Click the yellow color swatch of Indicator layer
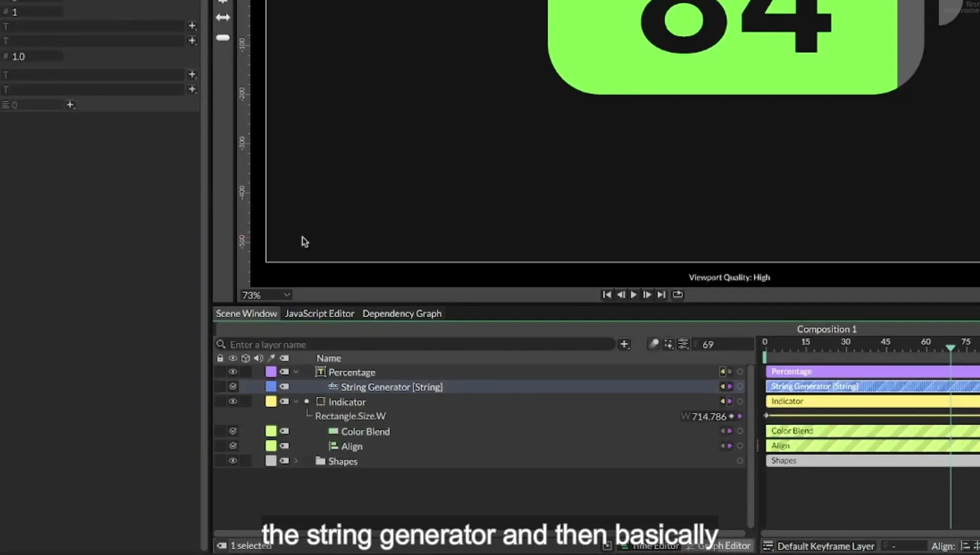The image size is (980, 555). click(x=271, y=401)
